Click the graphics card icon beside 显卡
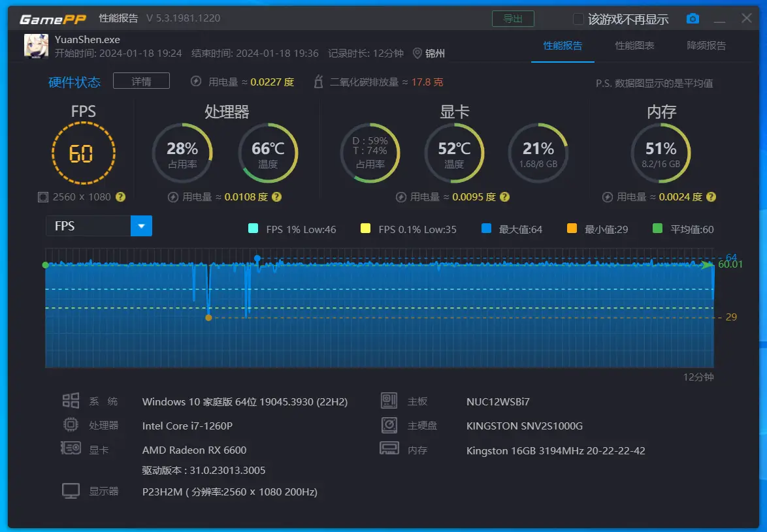The height and width of the screenshot is (532, 767). pos(71,448)
